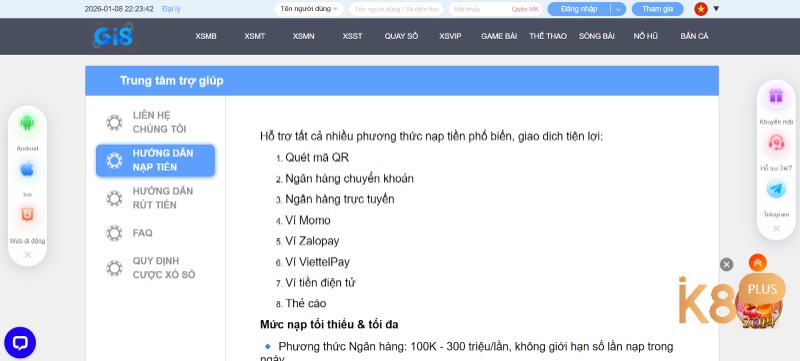Click the Ví Momo list item
This screenshot has height=361, width=800.
click(x=308, y=220)
